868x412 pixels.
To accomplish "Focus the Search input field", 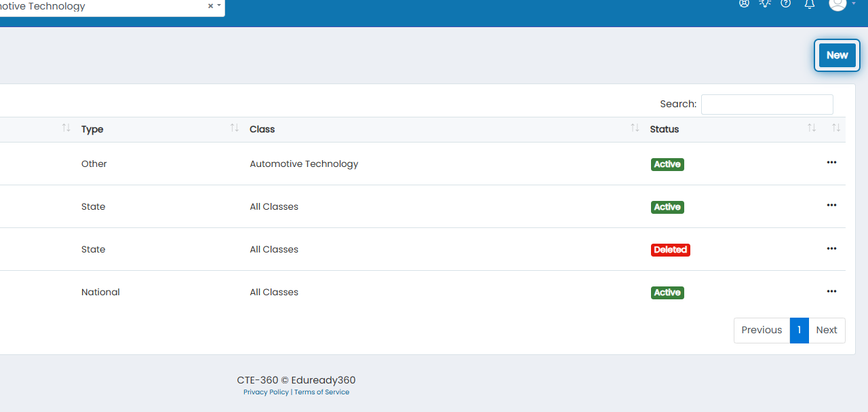I will [x=767, y=105].
